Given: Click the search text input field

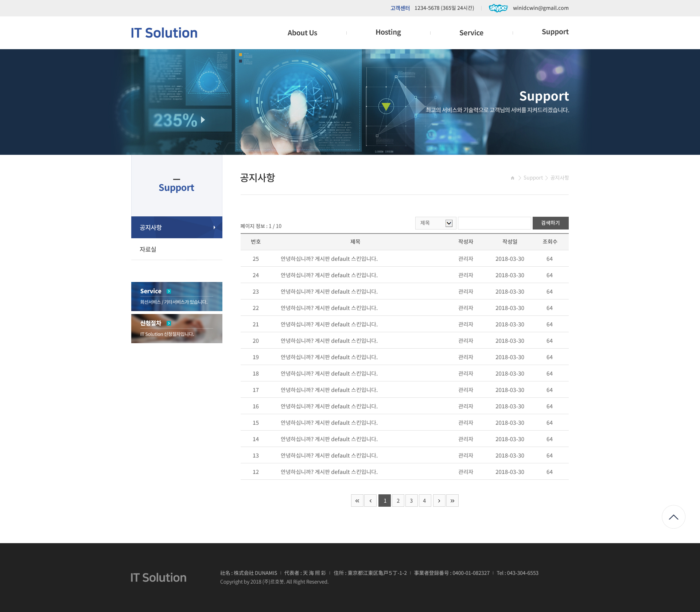Looking at the screenshot, I should click(494, 223).
